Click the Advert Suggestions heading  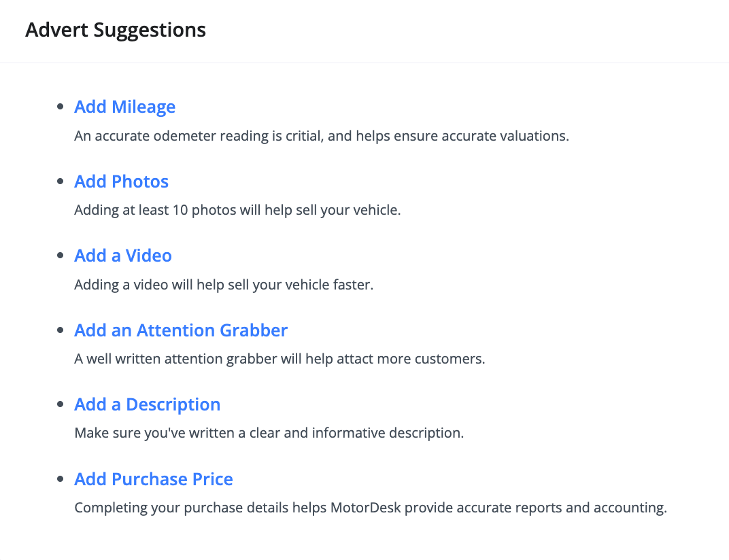tap(116, 30)
